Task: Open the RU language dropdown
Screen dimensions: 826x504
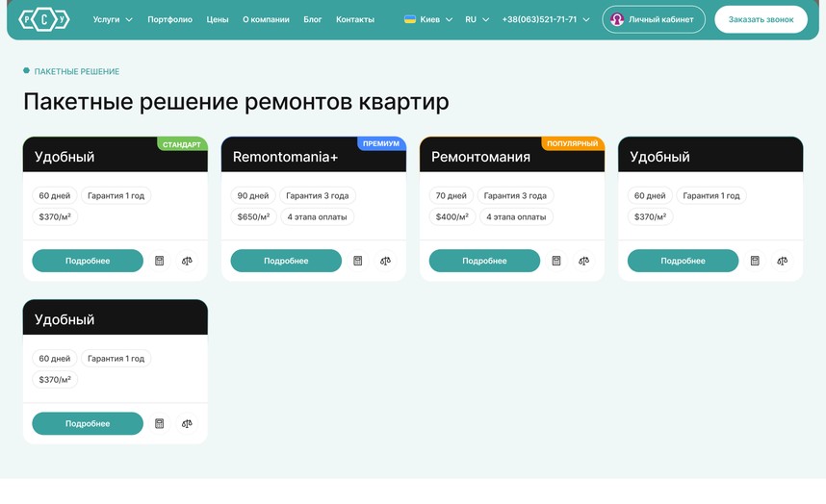Action: (x=477, y=19)
